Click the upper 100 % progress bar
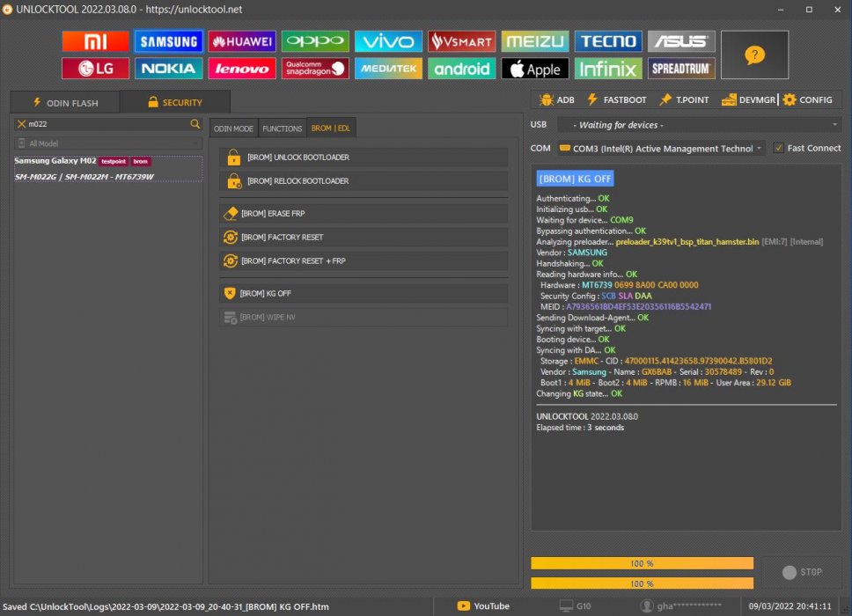 tap(642, 563)
